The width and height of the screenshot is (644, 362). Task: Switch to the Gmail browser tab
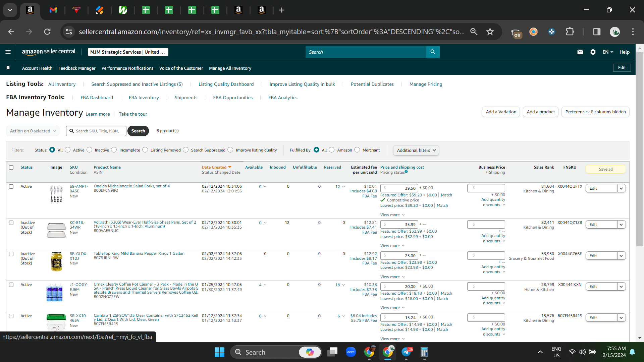[53, 10]
